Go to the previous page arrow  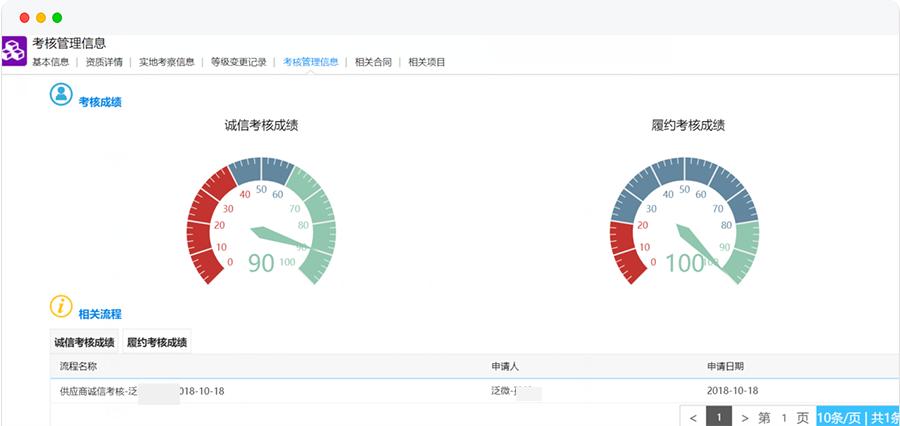coord(693,417)
